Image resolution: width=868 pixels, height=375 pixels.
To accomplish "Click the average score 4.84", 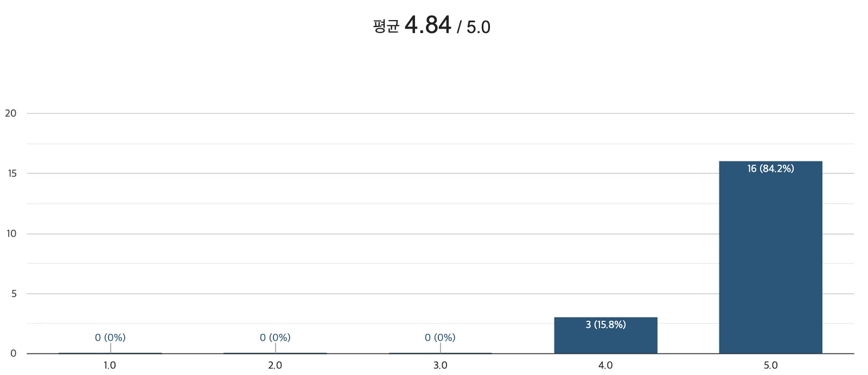I will pos(427,25).
